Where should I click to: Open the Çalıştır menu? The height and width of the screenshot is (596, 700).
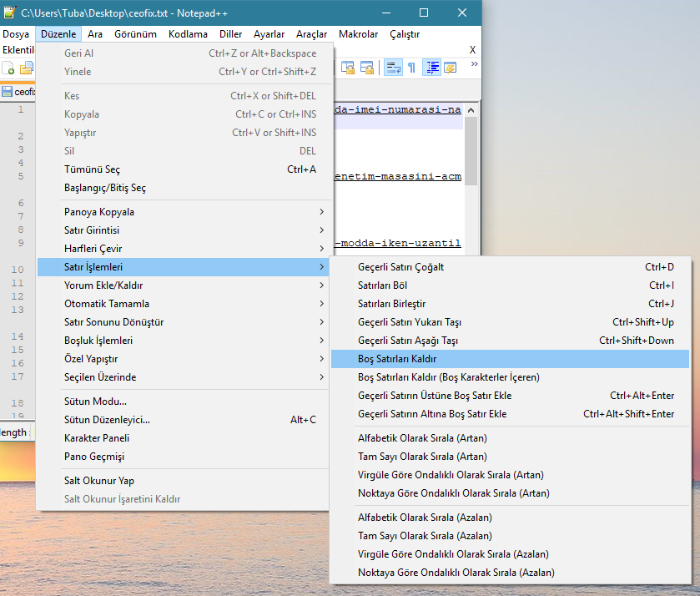point(405,34)
